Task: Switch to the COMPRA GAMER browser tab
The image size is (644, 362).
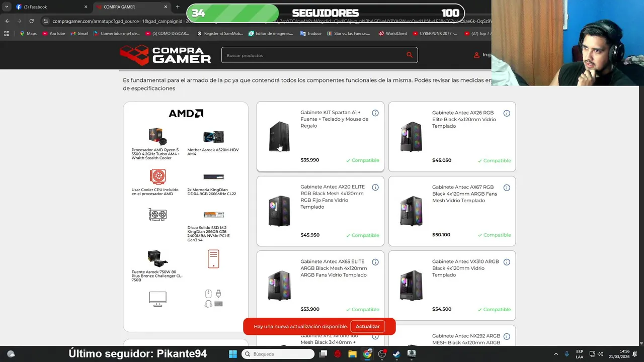Action: point(131,7)
